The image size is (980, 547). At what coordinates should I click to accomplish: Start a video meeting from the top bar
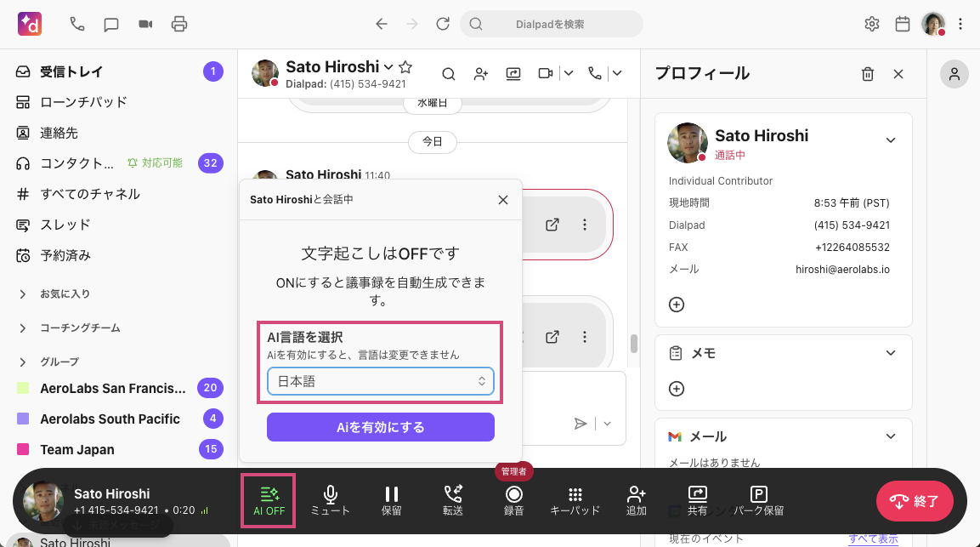[x=144, y=24]
